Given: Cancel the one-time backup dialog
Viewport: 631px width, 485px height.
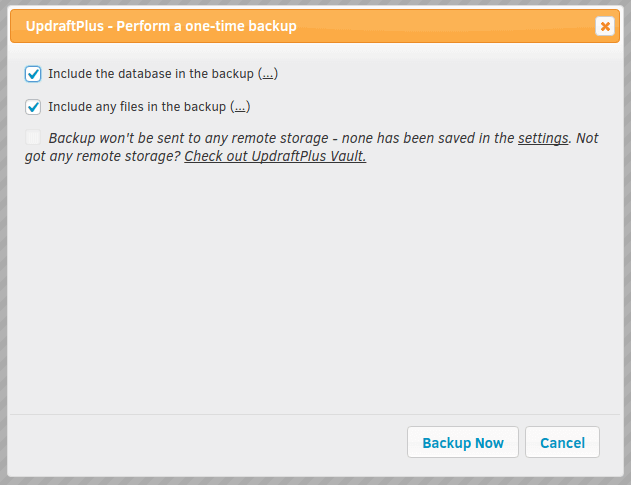Looking at the screenshot, I should tap(562, 442).
